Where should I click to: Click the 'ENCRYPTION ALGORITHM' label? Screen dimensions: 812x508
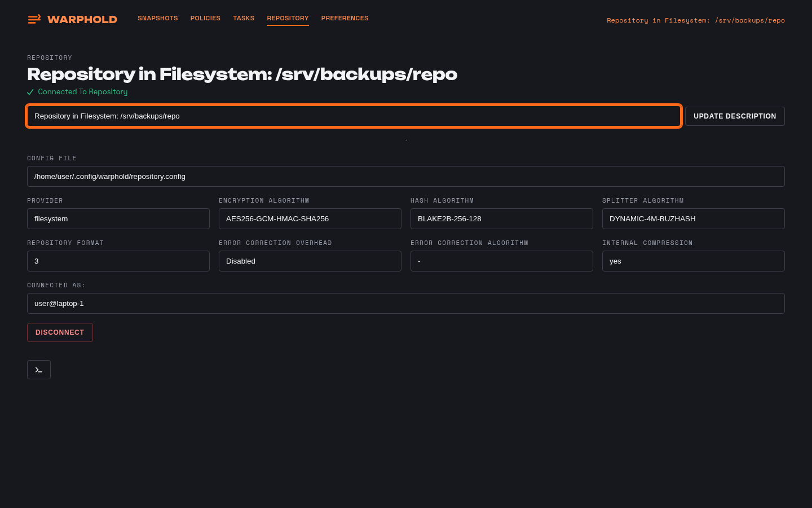(264, 201)
